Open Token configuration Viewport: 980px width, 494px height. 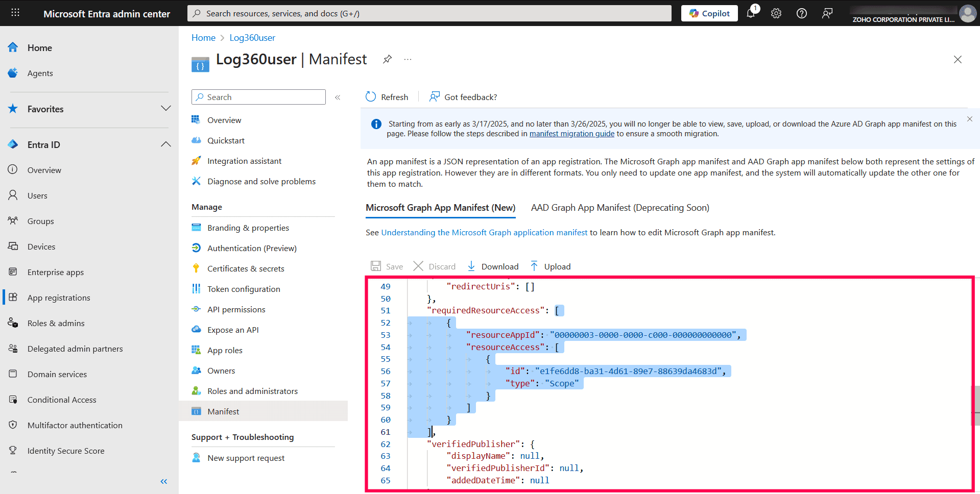244,289
